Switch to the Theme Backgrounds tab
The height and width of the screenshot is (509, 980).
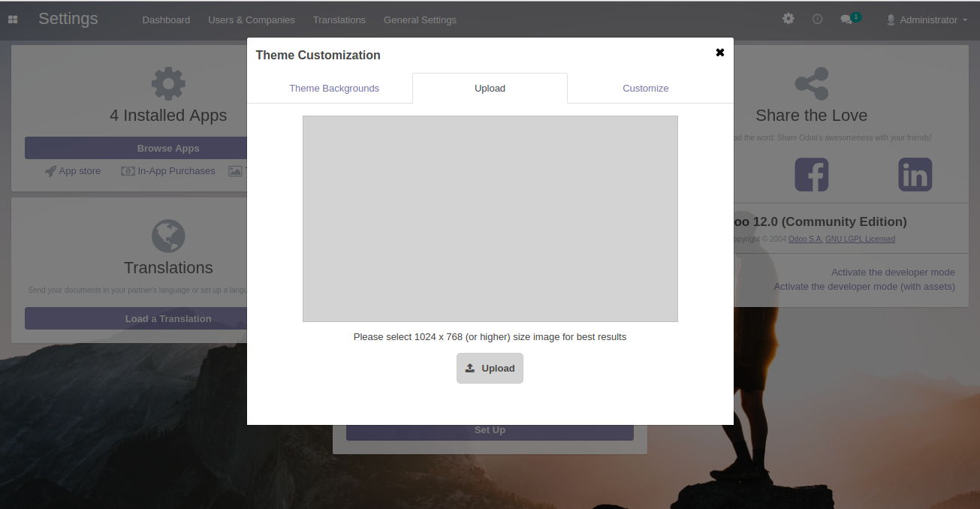click(x=334, y=89)
